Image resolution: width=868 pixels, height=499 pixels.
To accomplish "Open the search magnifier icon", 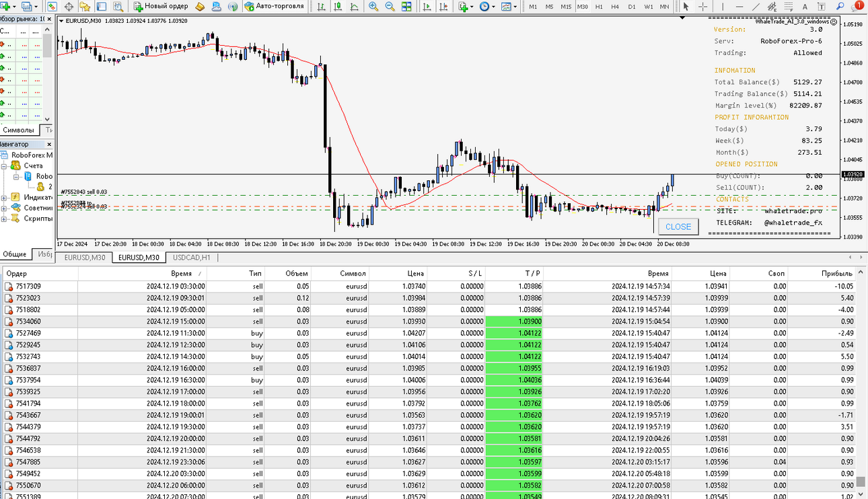I will click(x=840, y=7).
